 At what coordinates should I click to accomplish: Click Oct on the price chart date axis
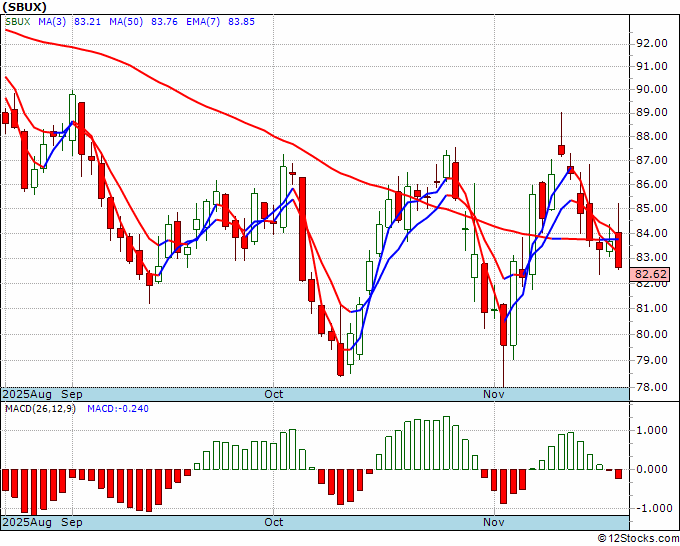[x=274, y=395]
